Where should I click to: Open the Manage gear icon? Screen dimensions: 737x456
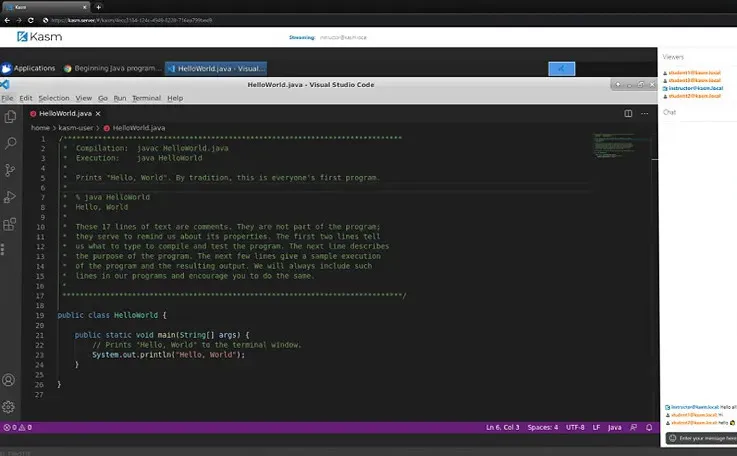9,407
